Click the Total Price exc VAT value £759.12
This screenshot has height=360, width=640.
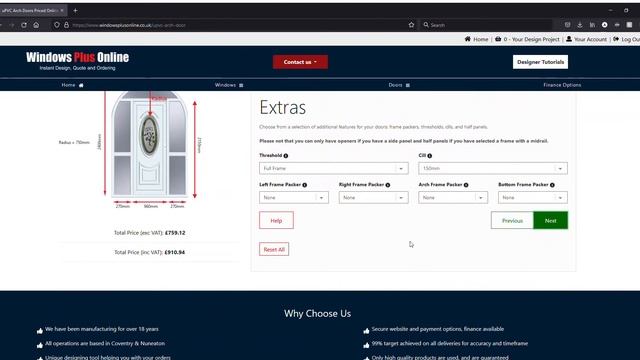coord(175,233)
